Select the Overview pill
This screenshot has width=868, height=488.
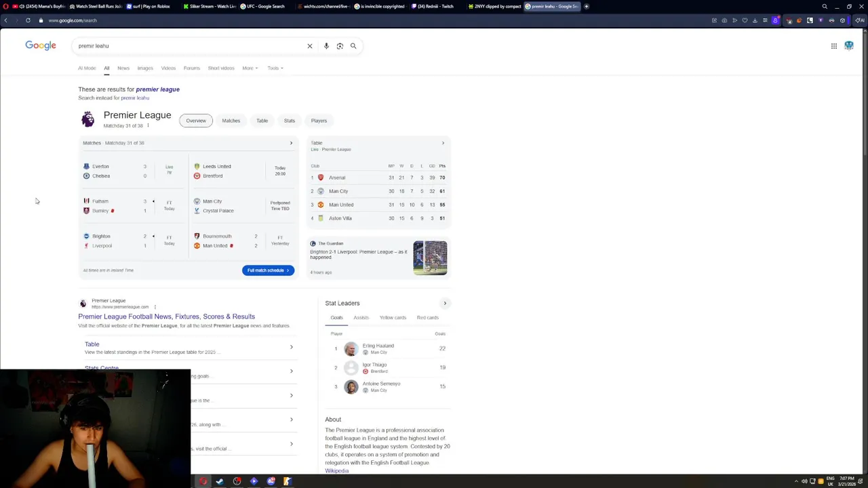pos(196,121)
